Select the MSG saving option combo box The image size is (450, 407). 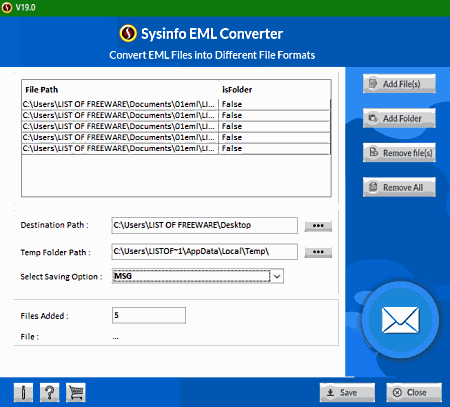coord(198,276)
